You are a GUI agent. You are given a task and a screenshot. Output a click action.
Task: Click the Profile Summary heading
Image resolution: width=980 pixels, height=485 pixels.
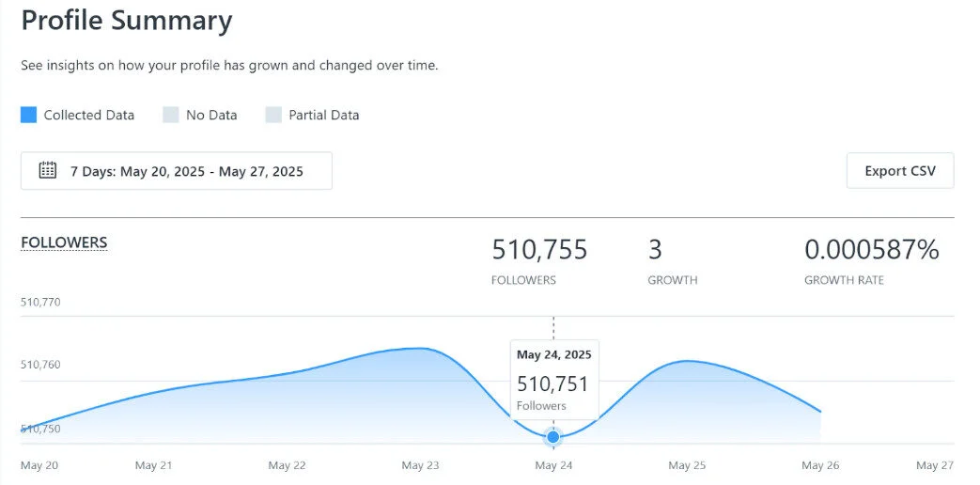(127, 21)
